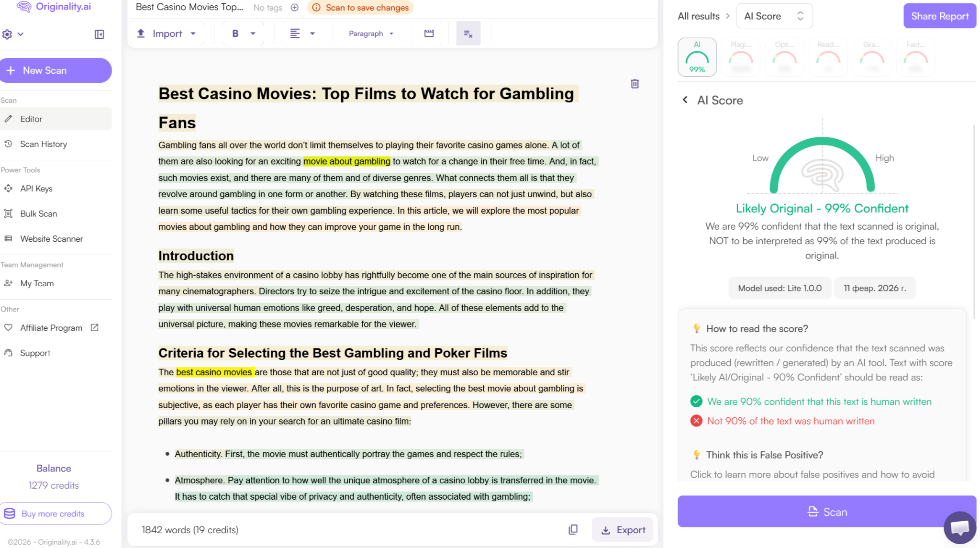This screenshot has width=980, height=548.
Task: Go back using AI Score arrow
Action: point(685,100)
